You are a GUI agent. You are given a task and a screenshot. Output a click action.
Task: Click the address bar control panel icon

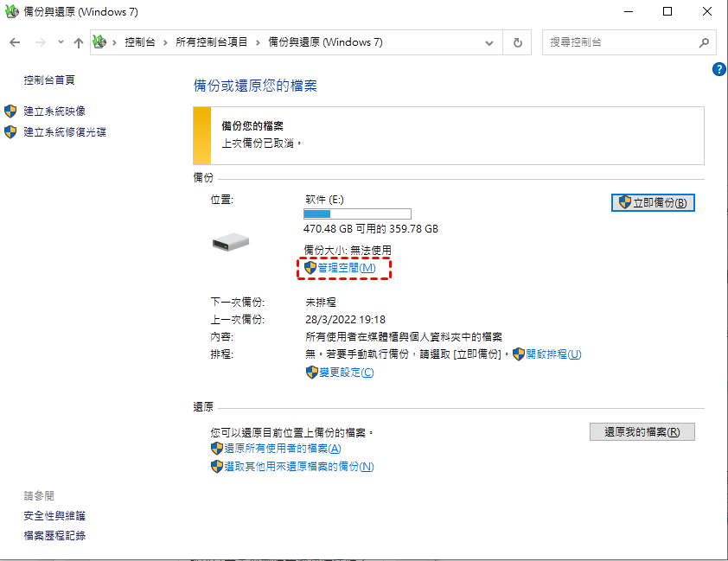pos(99,41)
